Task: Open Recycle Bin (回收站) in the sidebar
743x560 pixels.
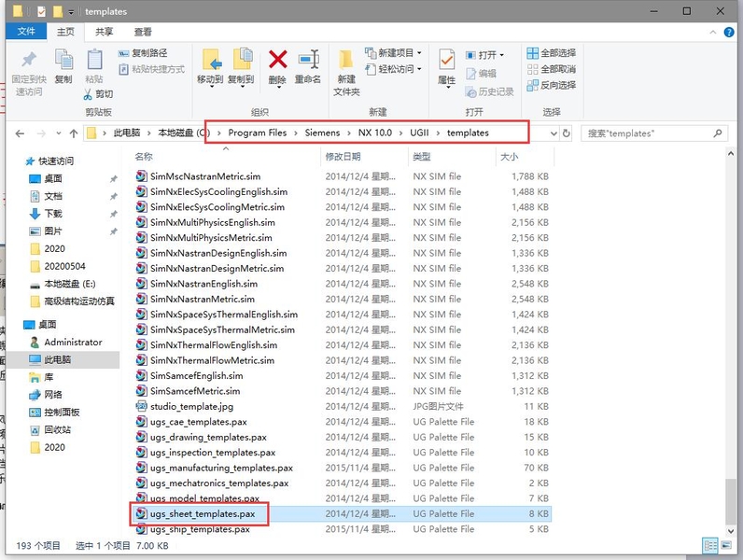Action: 50,429
